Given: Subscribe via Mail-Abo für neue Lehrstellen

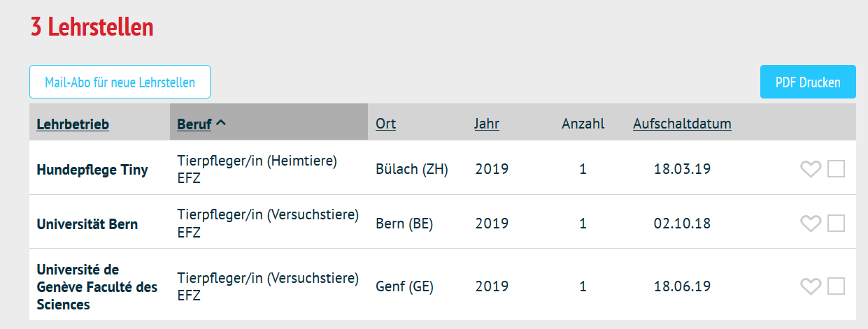Looking at the screenshot, I should coord(120,82).
